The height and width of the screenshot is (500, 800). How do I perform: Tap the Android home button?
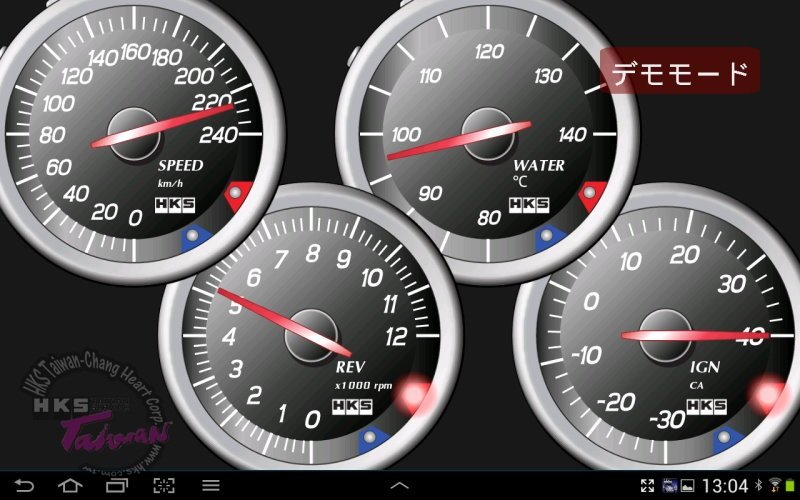(x=70, y=485)
